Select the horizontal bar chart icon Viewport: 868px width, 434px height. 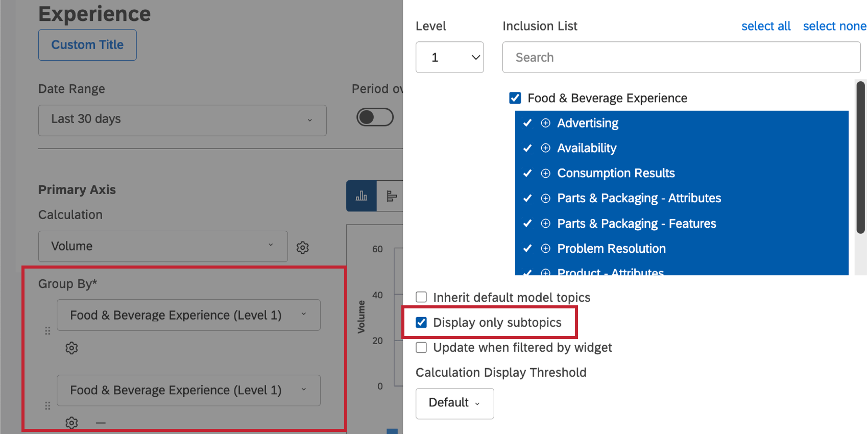click(x=391, y=196)
